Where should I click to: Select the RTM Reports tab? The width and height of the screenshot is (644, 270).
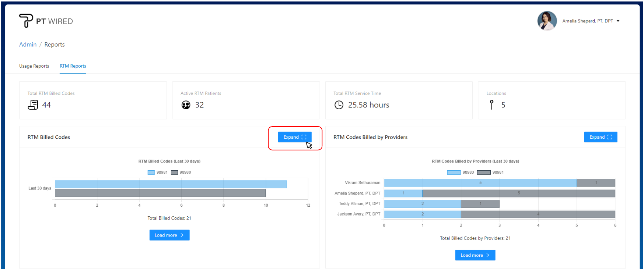click(73, 66)
